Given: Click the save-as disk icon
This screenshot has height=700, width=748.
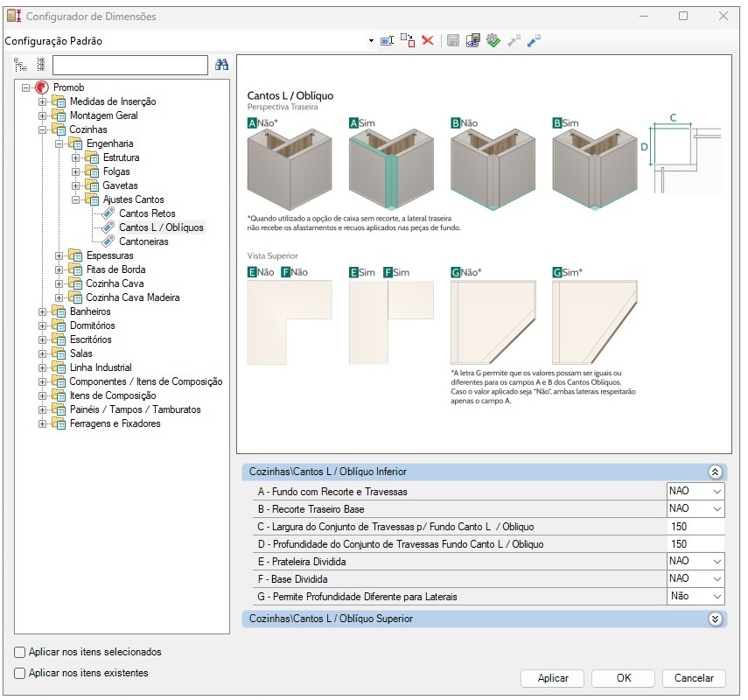Looking at the screenshot, I should (x=472, y=40).
